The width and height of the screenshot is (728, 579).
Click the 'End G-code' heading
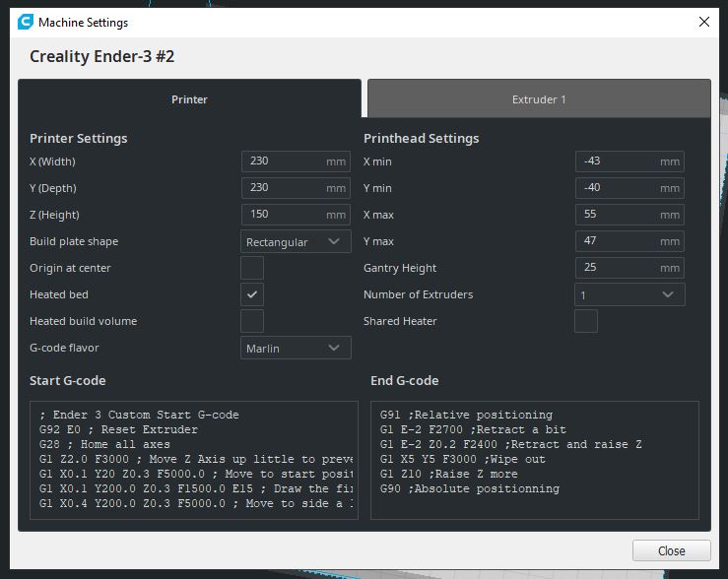(x=405, y=380)
